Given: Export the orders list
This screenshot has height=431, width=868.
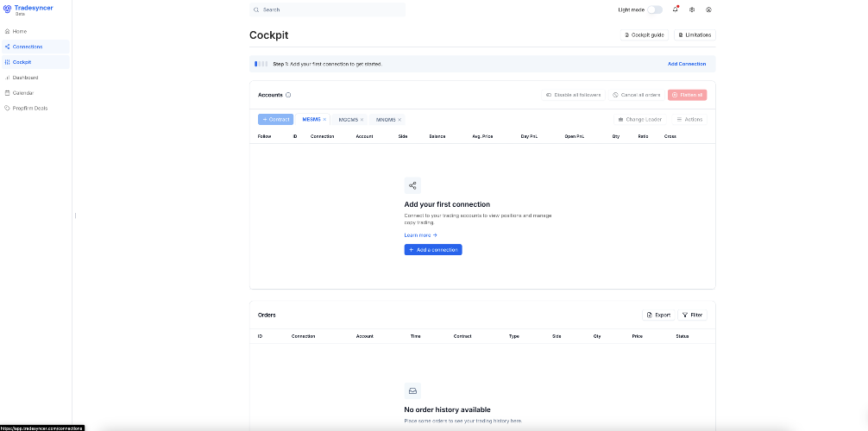Looking at the screenshot, I should click(x=658, y=315).
